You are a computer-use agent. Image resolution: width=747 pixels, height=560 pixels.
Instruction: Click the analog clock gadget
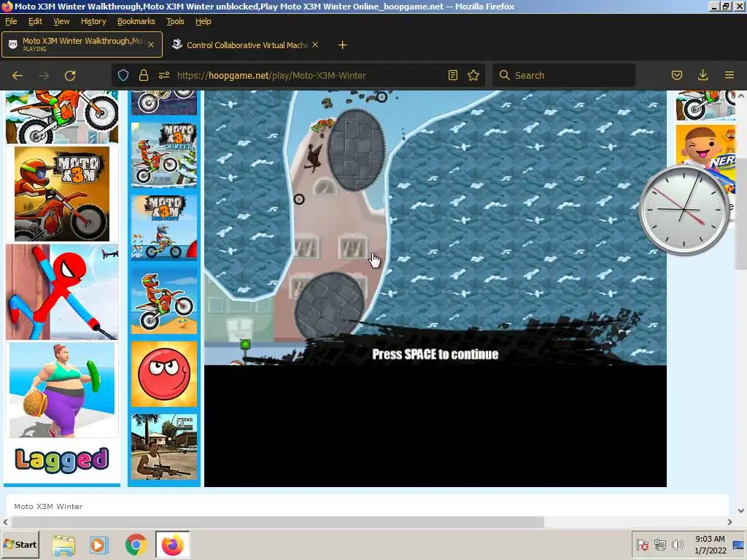(x=684, y=209)
